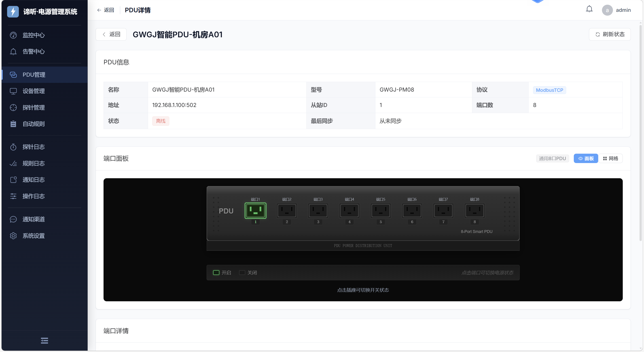This screenshot has width=644, height=352.
Task: Collapse the sidebar menu icon
Action: point(44,341)
